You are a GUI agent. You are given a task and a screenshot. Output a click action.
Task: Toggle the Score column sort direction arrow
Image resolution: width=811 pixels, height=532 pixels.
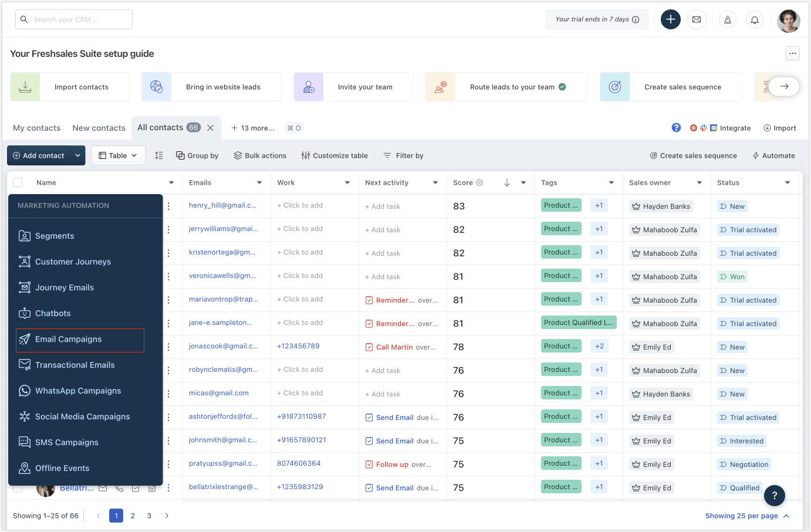coord(508,182)
